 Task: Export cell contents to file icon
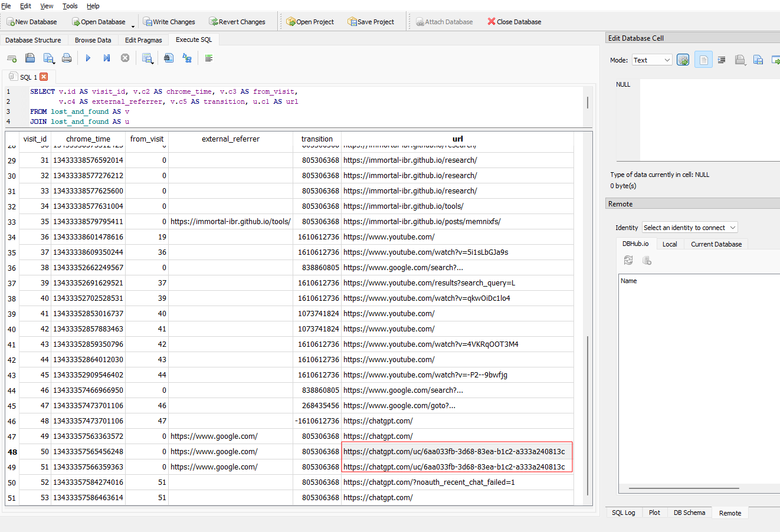[759, 60]
